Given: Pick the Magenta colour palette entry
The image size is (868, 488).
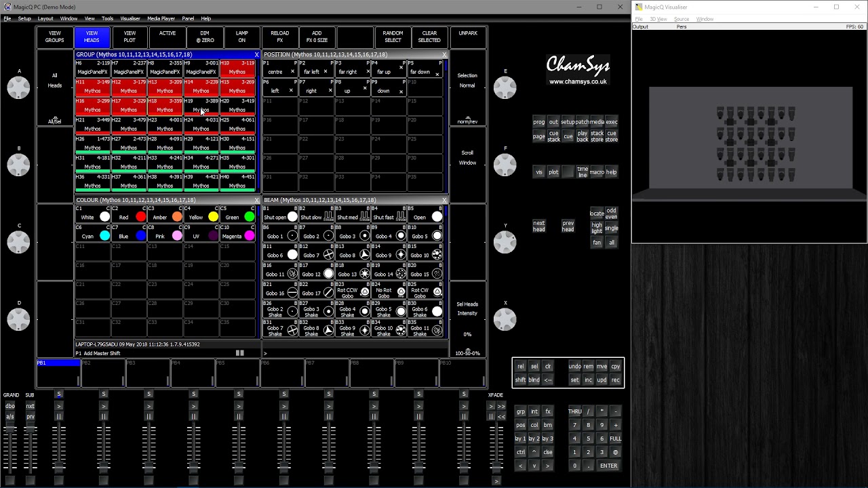Looking at the screenshot, I should click(x=237, y=233).
